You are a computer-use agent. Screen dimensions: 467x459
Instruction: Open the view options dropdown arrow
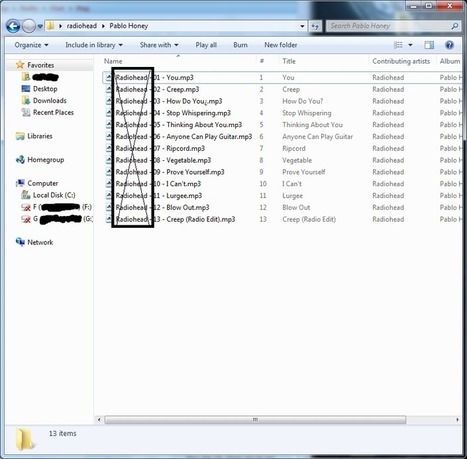(410, 45)
